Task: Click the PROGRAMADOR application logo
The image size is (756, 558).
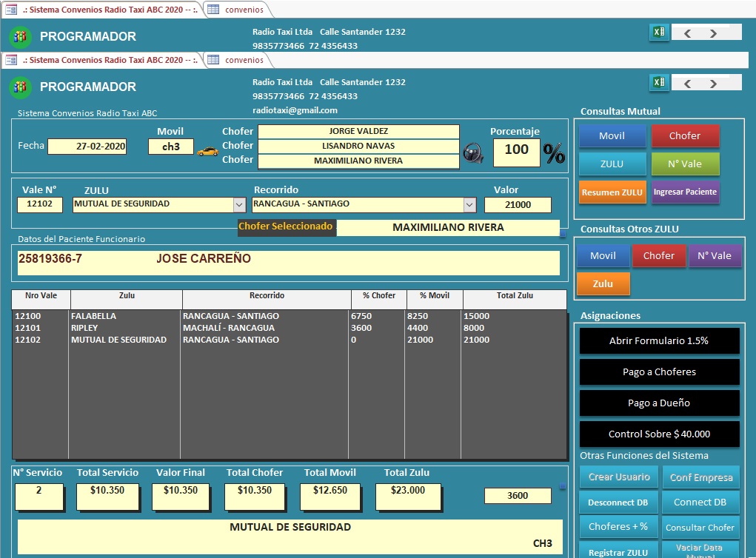Action: pyautogui.click(x=20, y=87)
